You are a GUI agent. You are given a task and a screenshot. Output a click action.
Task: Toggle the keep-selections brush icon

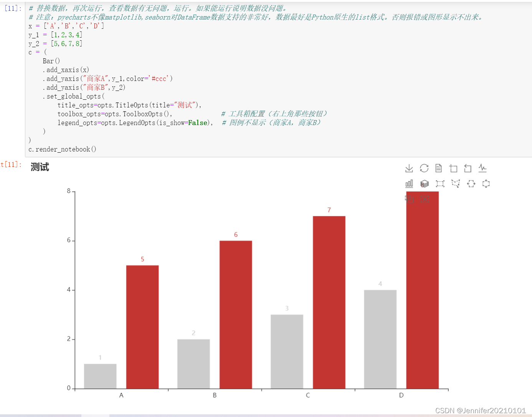point(409,199)
